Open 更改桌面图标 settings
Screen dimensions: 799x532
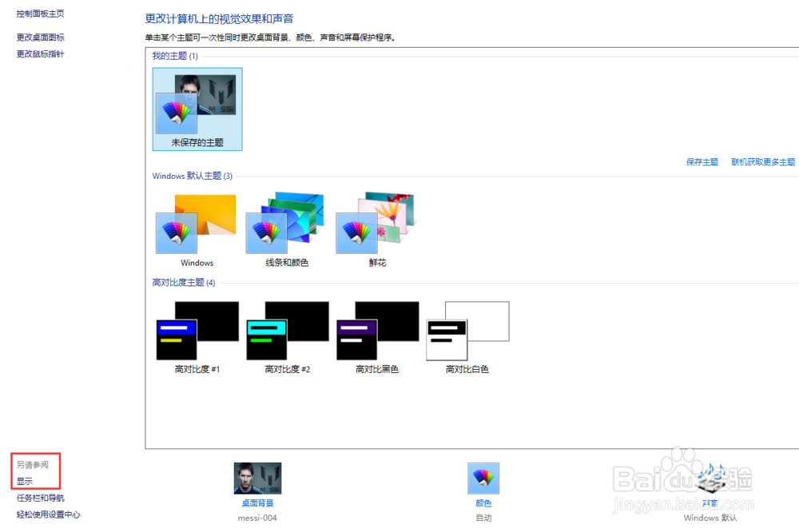[x=39, y=37]
